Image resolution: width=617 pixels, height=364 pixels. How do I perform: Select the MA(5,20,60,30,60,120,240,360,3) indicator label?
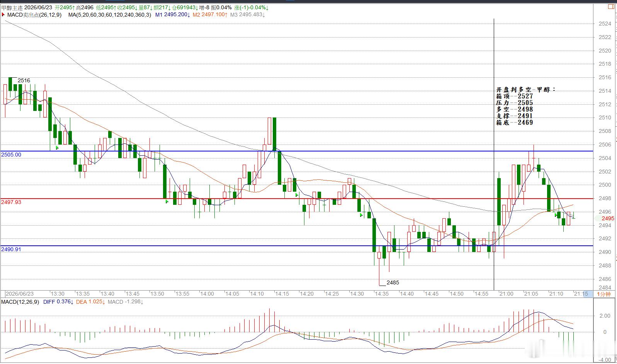coord(110,15)
